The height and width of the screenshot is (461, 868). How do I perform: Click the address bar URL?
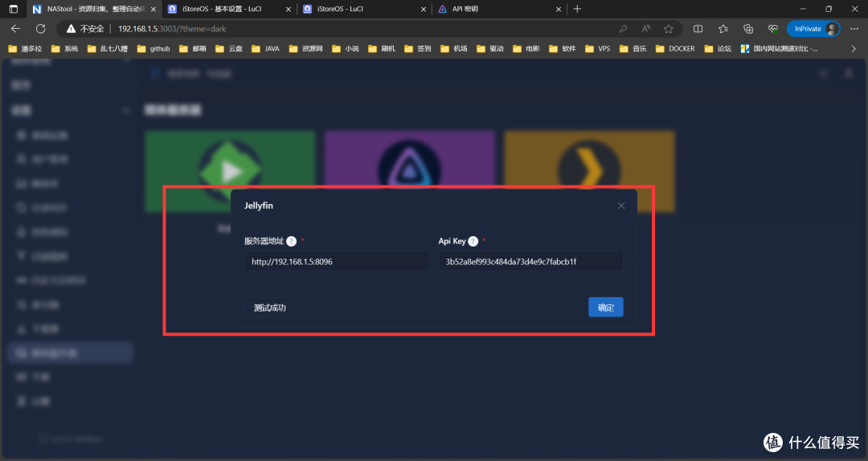tap(172, 29)
